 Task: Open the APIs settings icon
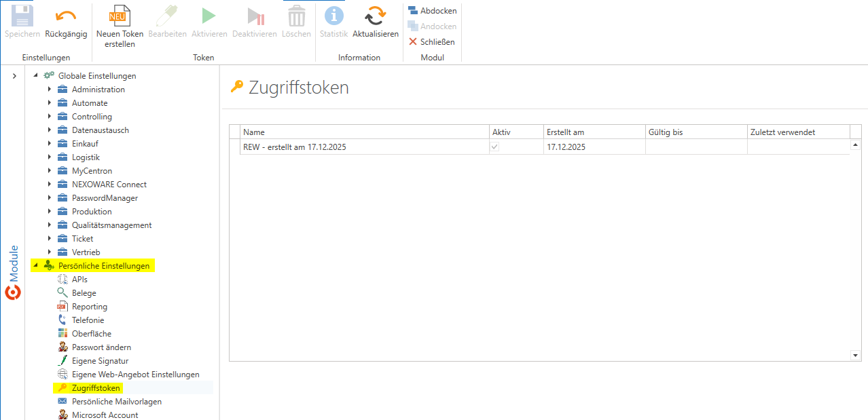(x=62, y=280)
